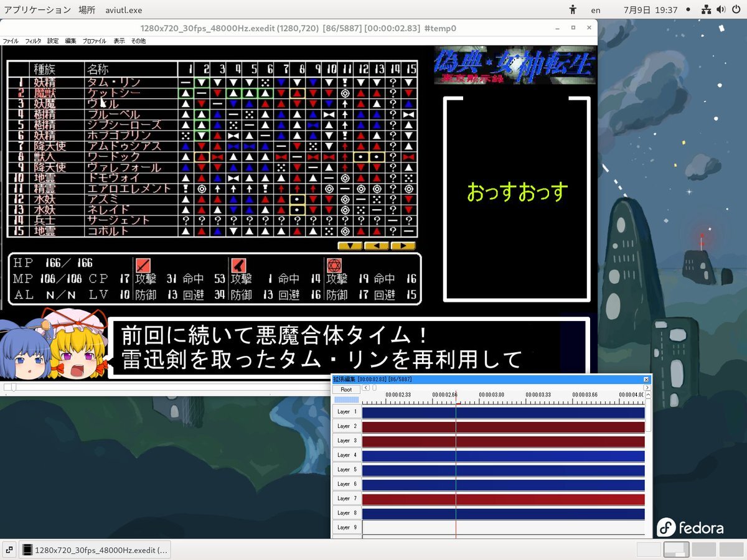The image size is (747, 560).
Task: Toggle the Layer 3 visibility button
Action: 347,441
